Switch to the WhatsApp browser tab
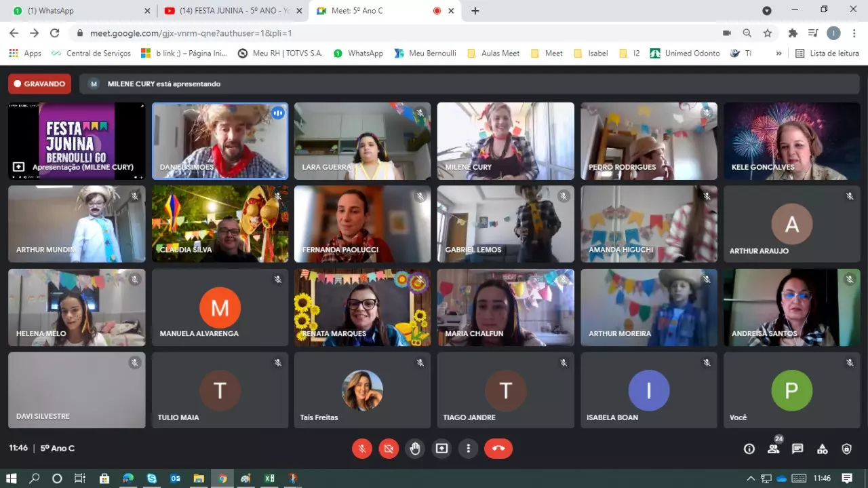Image resolution: width=868 pixels, height=488 pixels. coord(78,11)
